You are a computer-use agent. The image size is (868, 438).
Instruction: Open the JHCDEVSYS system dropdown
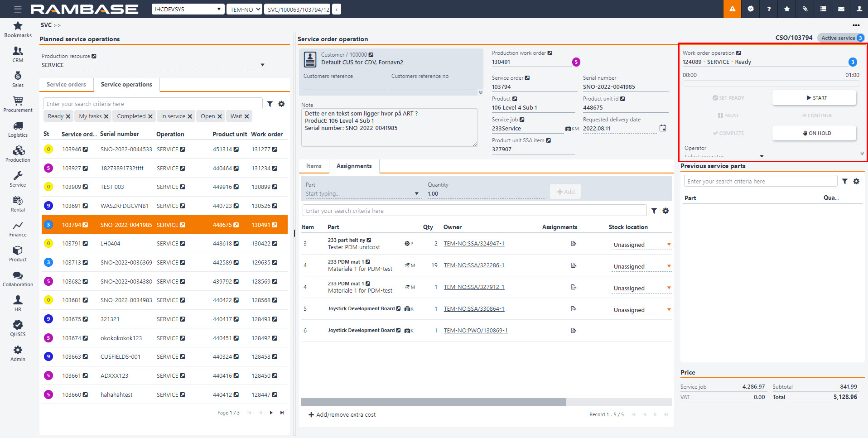(188, 9)
